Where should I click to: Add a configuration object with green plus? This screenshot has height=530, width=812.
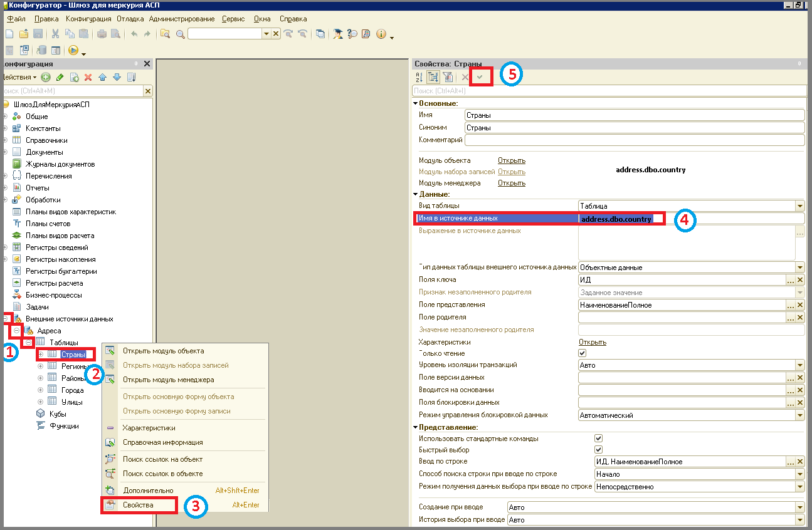click(46, 77)
